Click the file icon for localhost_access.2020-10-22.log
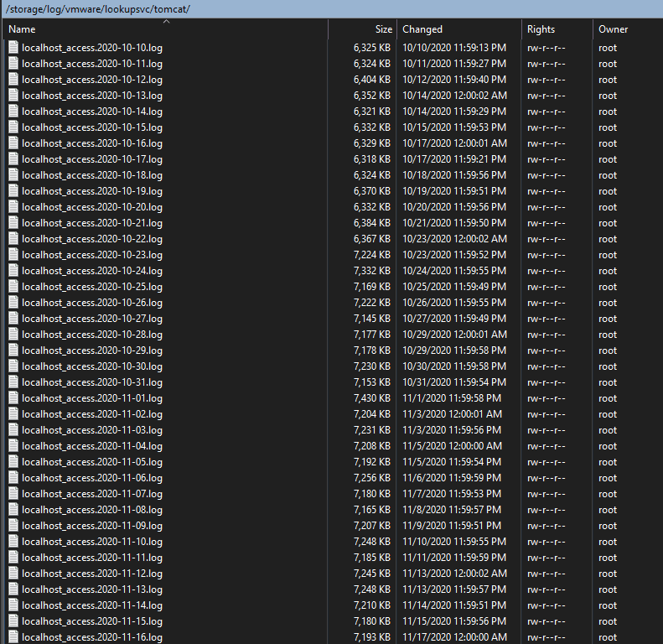This screenshot has width=663, height=644. tap(13, 239)
